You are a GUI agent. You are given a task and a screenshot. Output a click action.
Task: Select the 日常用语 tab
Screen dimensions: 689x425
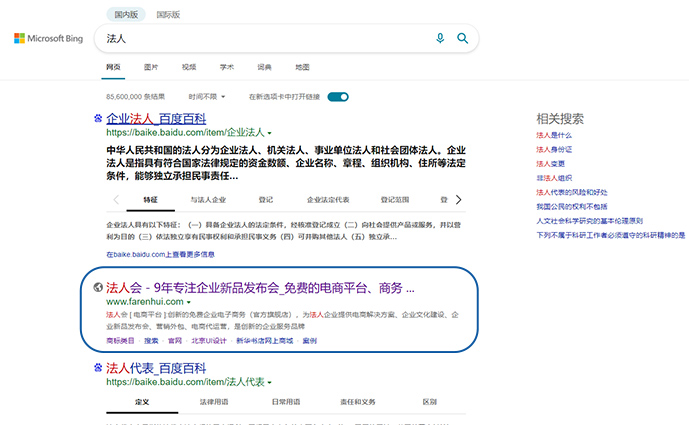[x=286, y=402]
